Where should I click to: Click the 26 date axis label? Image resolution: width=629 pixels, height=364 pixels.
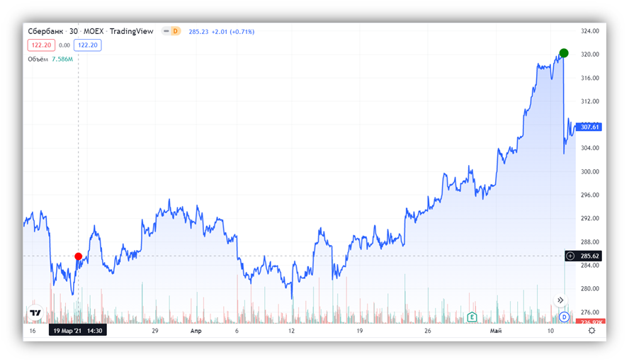(x=428, y=331)
